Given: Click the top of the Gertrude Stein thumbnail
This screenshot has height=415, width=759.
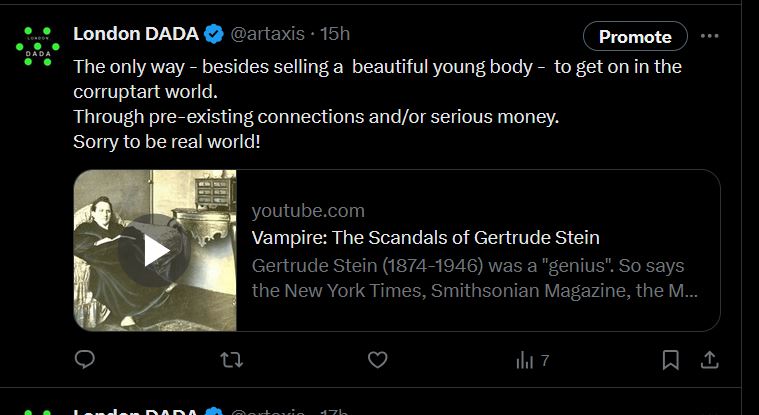Looking at the screenshot, I should click(155, 185).
